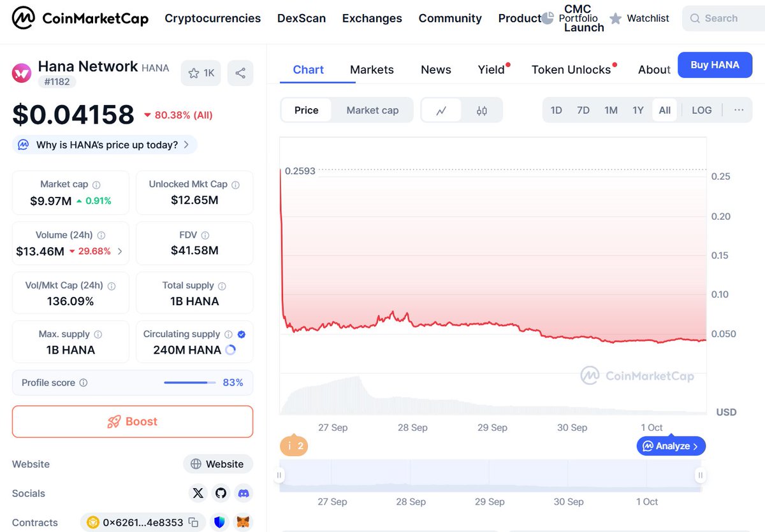The image size is (765, 532).
Task: Switch to the Token Unlocks tab
Action: [x=571, y=69]
